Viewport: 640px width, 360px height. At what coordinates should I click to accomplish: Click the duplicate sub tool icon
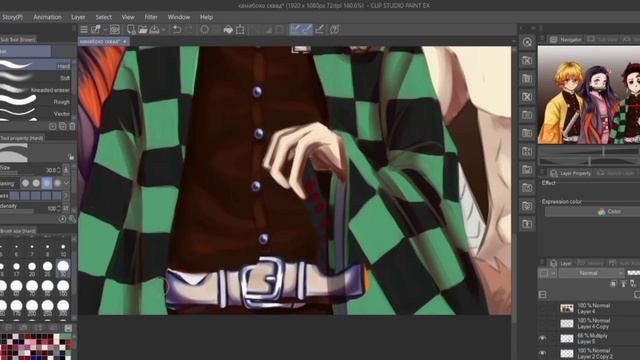tap(62, 127)
